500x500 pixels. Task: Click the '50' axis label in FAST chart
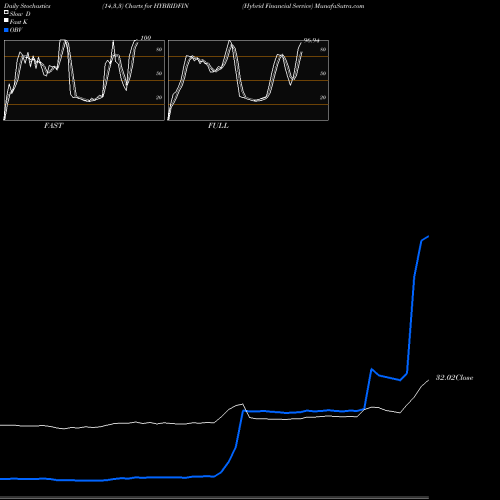[159, 73]
